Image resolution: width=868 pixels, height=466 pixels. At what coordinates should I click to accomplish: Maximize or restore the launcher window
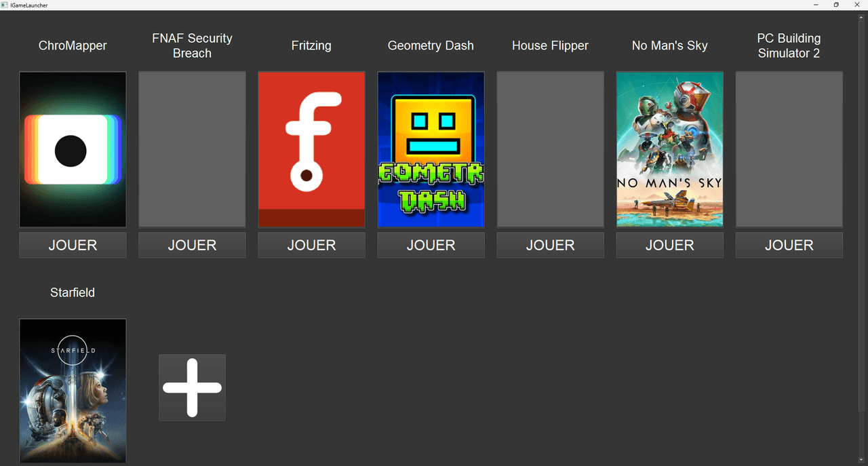tap(836, 5)
